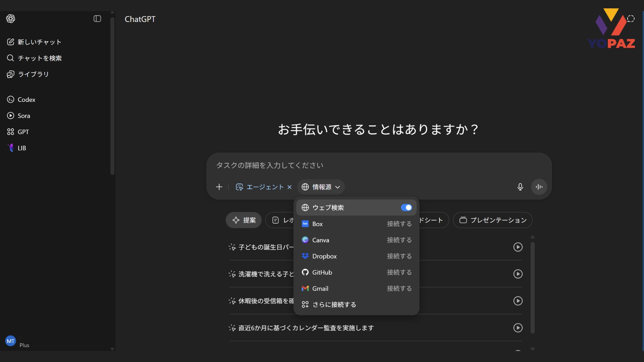Click the plus attach button in composer
The height and width of the screenshot is (362, 644).
tap(219, 187)
